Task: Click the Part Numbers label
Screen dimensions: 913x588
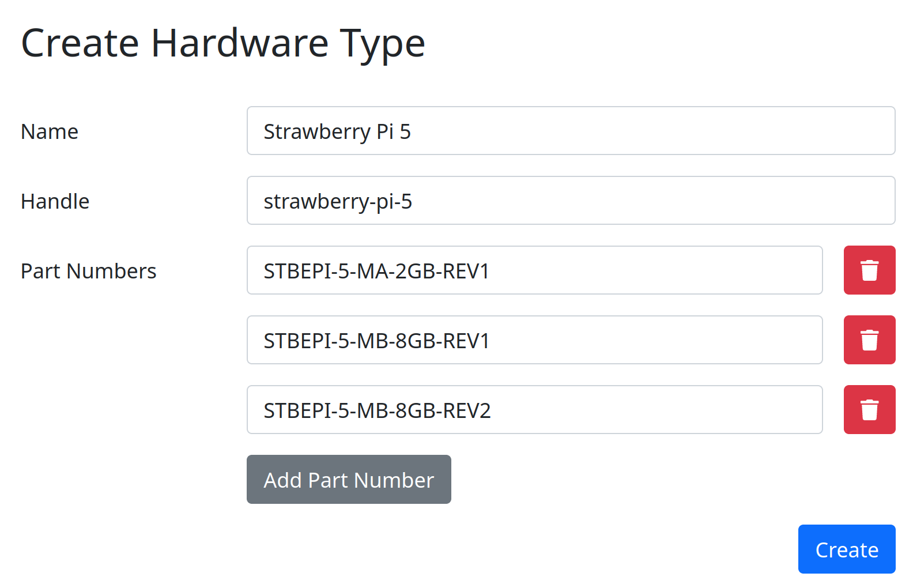Action: tap(88, 270)
